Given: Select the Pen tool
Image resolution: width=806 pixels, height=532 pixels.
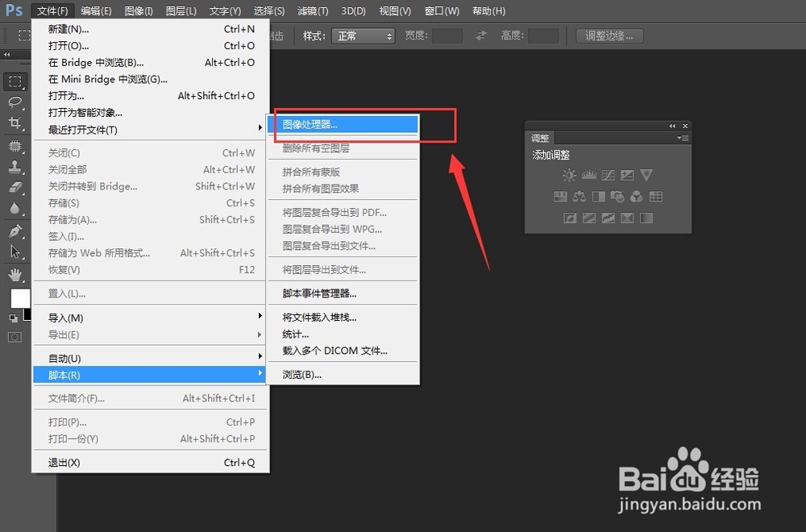Looking at the screenshot, I should click(15, 231).
